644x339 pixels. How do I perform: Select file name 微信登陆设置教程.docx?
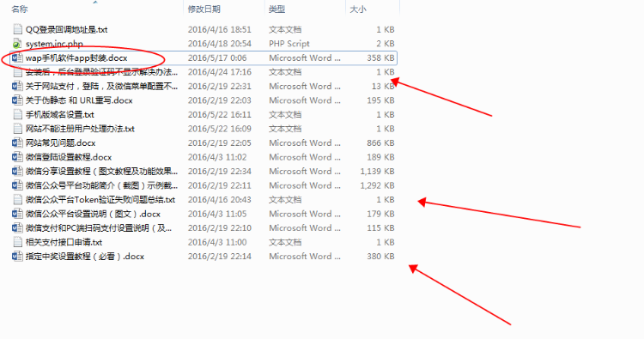(x=69, y=157)
